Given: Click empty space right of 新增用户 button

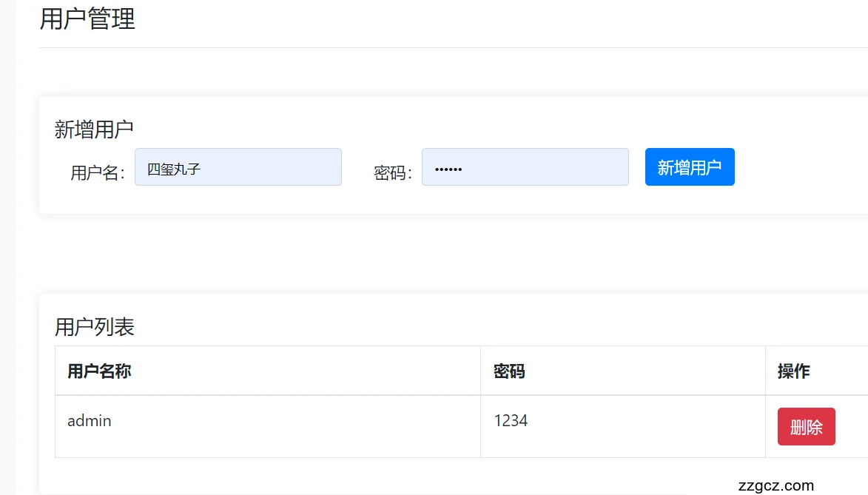Looking at the screenshot, I should (x=799, y=167).
